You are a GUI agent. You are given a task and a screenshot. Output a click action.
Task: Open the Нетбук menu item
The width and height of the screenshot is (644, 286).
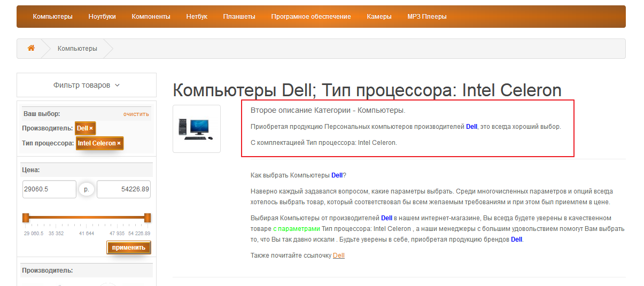[197, 17]
